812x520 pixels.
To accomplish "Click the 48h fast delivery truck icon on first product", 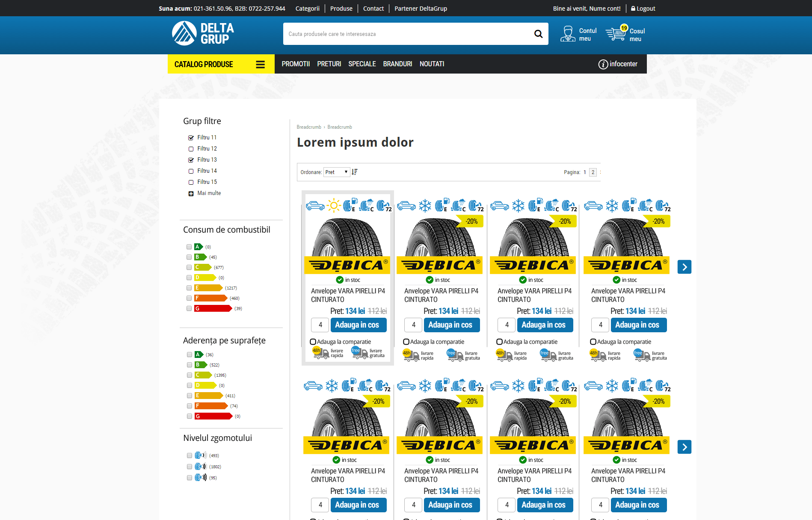I will [x=320, y=353].
